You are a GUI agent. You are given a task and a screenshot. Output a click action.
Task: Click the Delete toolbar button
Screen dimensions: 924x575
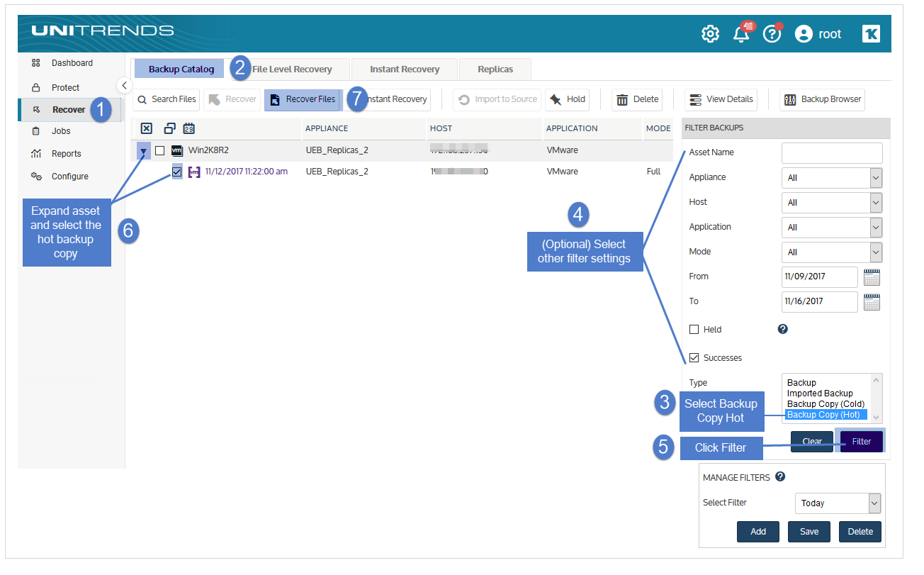(637, 99)
